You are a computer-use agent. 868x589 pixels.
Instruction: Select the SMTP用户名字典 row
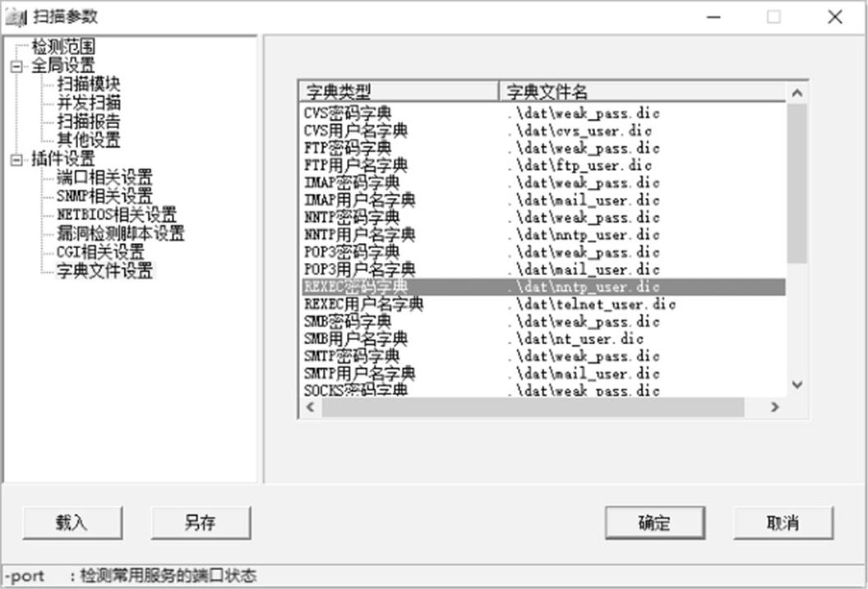click(543, 373)
